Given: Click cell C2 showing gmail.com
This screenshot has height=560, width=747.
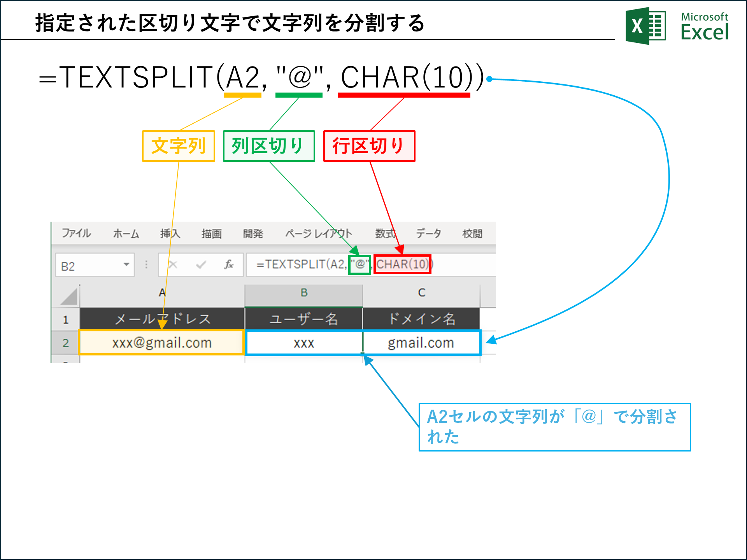Looking at the screenshot, I should point(421,343).
